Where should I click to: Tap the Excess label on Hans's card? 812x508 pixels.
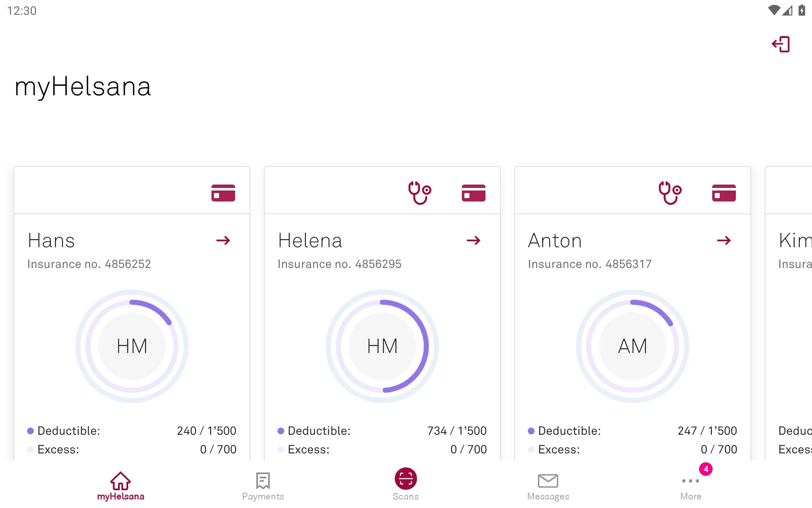(58, 450)
